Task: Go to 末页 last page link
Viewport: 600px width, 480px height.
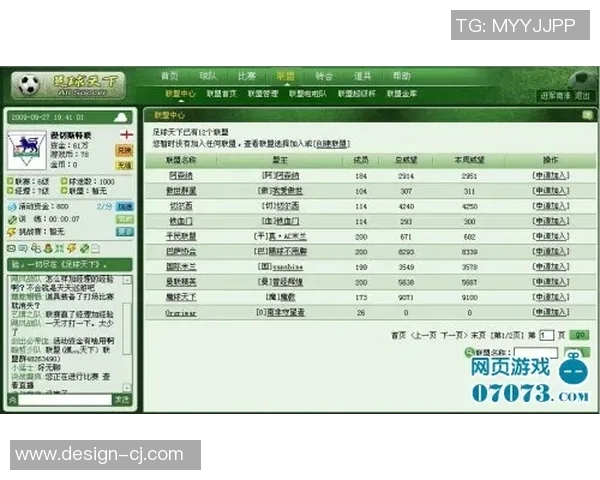Action: [x=478, y=335]
